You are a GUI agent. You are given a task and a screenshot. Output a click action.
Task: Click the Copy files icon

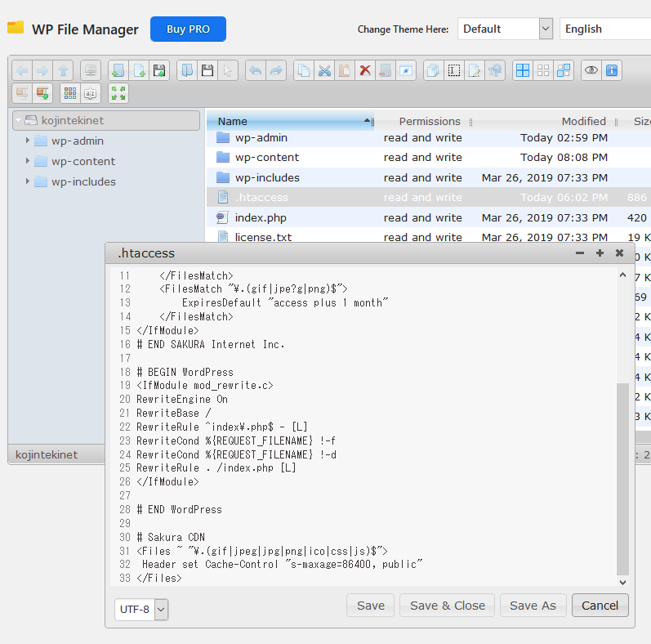(304, 70)
